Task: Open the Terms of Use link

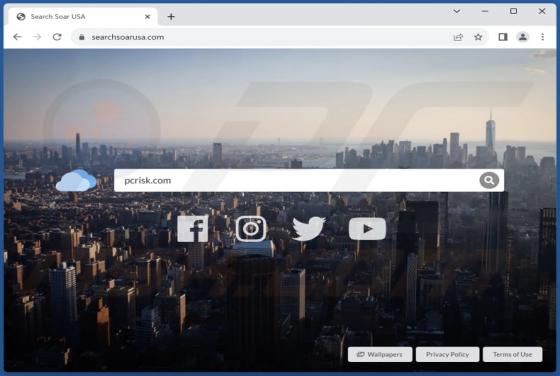Action: [512, 354]
